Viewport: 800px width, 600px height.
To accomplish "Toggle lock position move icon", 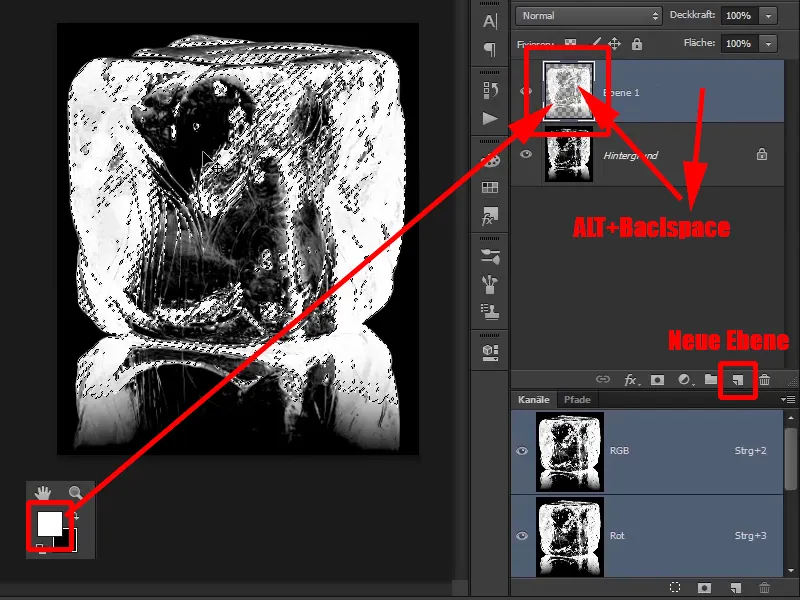I will pyautogui.click(x=615, y=44).
